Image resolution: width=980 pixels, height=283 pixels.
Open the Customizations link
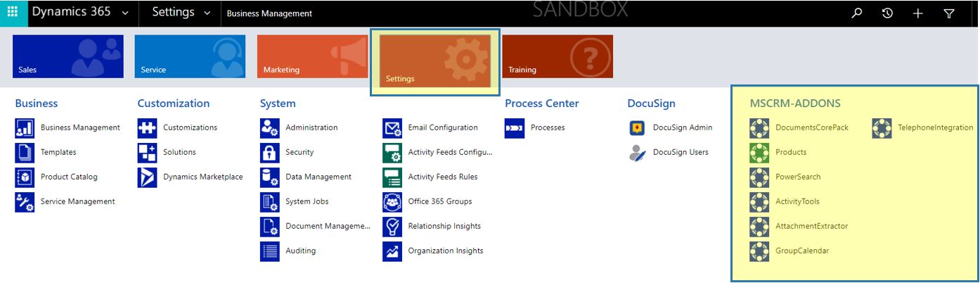click(x=190, y=128)
